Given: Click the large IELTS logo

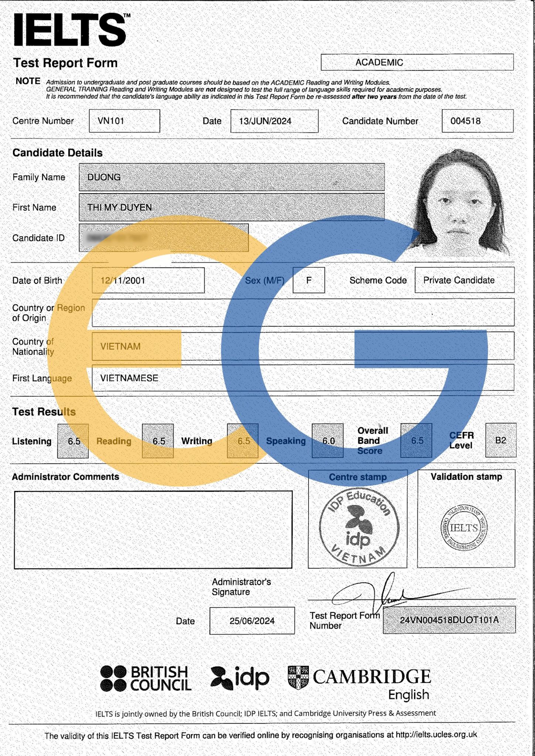Looking at the screenshot, I should pyautogui.click(x=71, y=30).
